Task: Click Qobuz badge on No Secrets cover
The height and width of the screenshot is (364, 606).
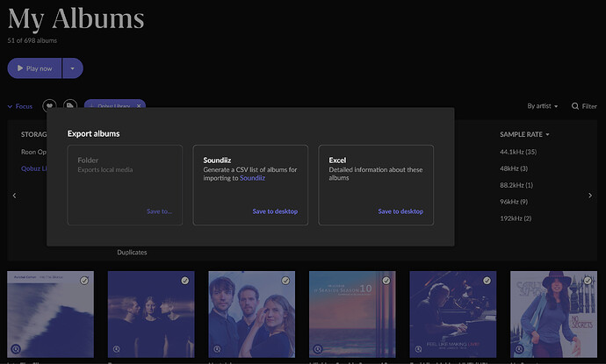Action: pyautogui.click(x=519, y=349)
